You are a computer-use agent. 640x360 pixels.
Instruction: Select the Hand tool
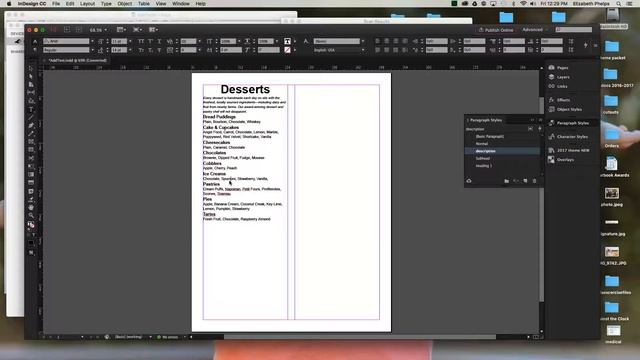tap(31, 208)
